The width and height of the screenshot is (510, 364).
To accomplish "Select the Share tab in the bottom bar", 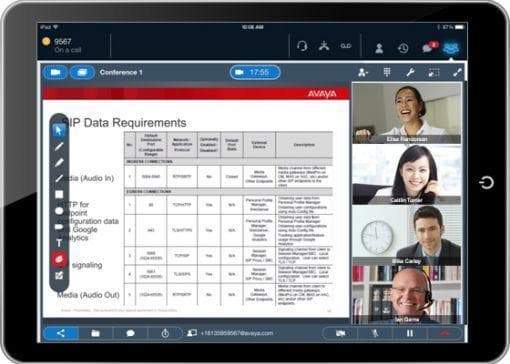I will pyautogui.click(x=61, y=333).
